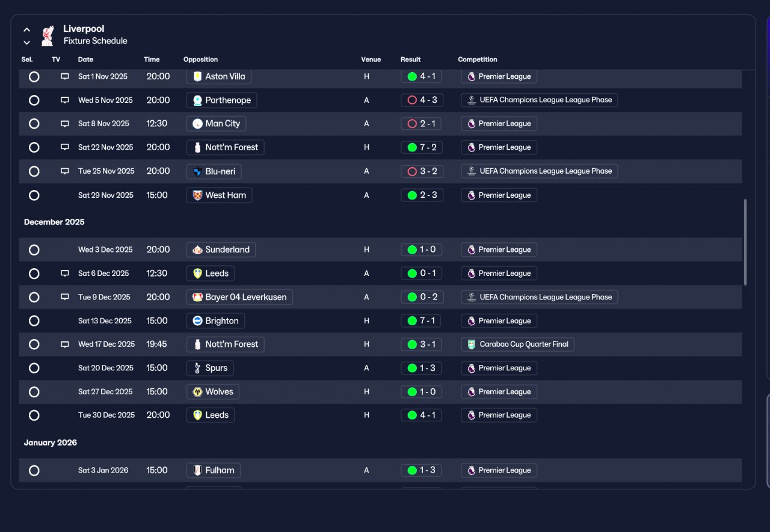
Task: Select the Aston Villa fixture radio button
Action: click(x=34, y=77)
